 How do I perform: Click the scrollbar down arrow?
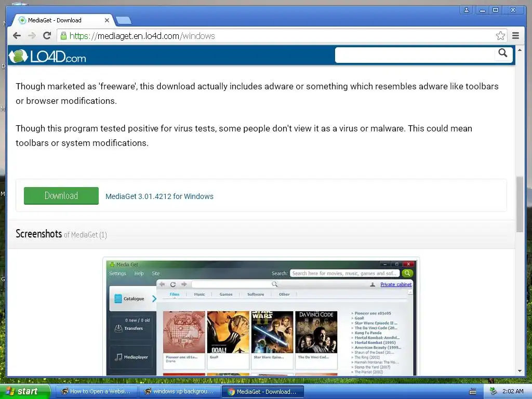520,371
